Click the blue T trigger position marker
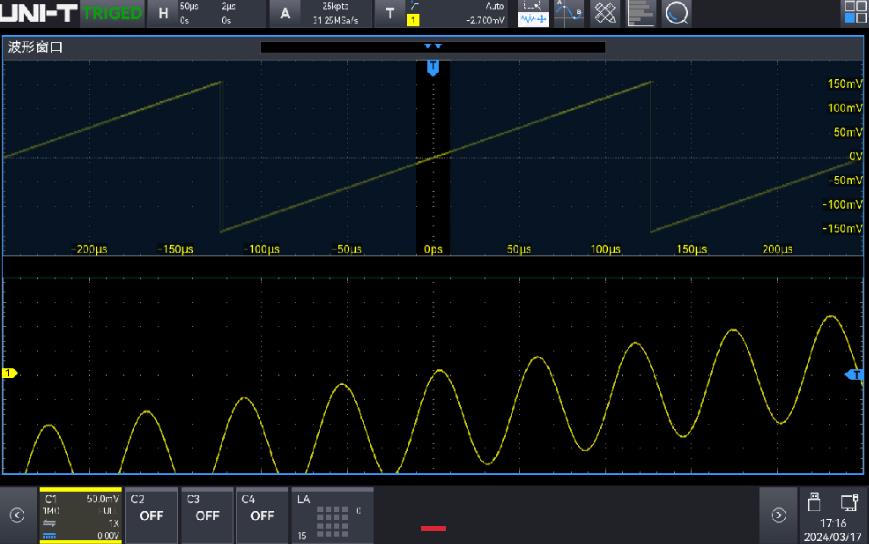 (432, 67)
